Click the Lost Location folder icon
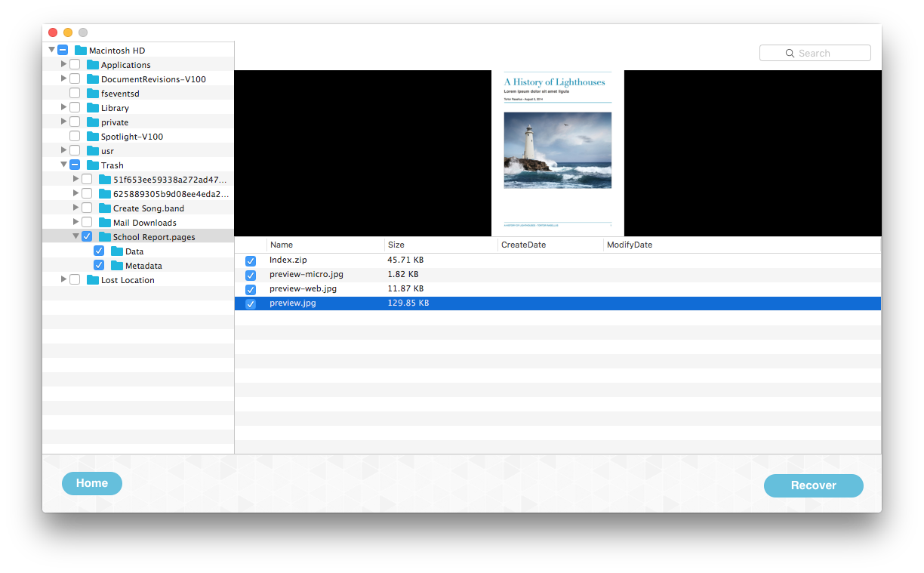 pos(93,280)
